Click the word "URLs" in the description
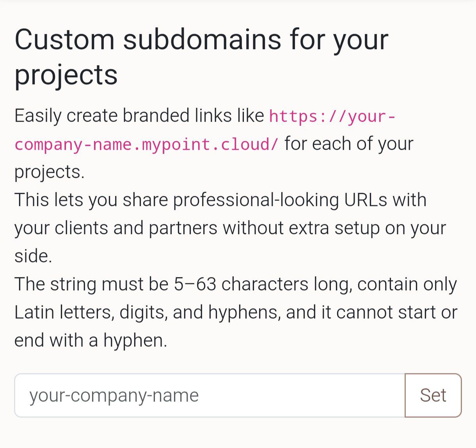The width and height of the screenshot is (476, 448). click(366, 200)
